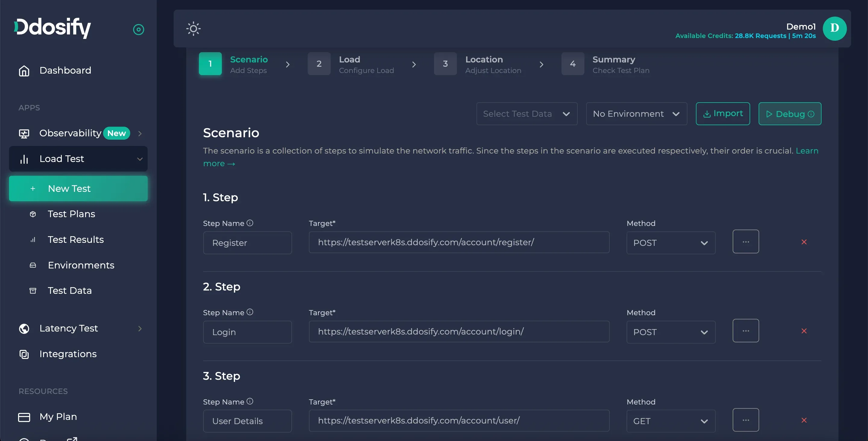Toggle light theme with sun icon

(x=193, y=29)
